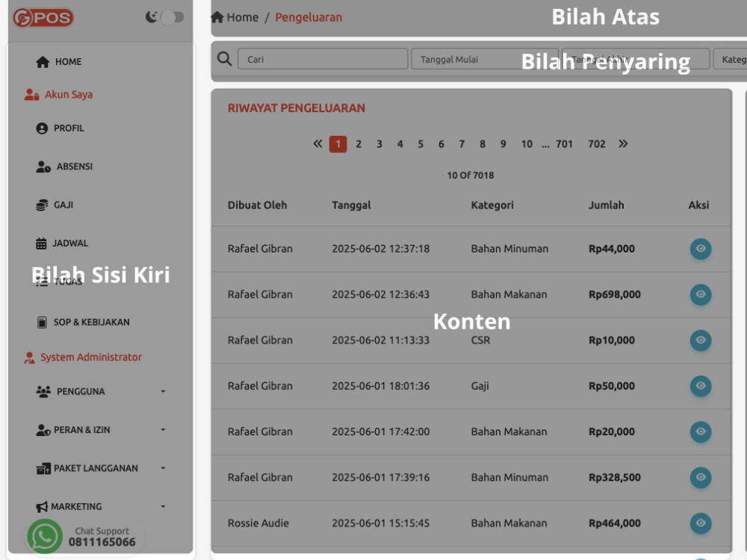Click the 2025-06-01 17:39:16 date cell

381,477
